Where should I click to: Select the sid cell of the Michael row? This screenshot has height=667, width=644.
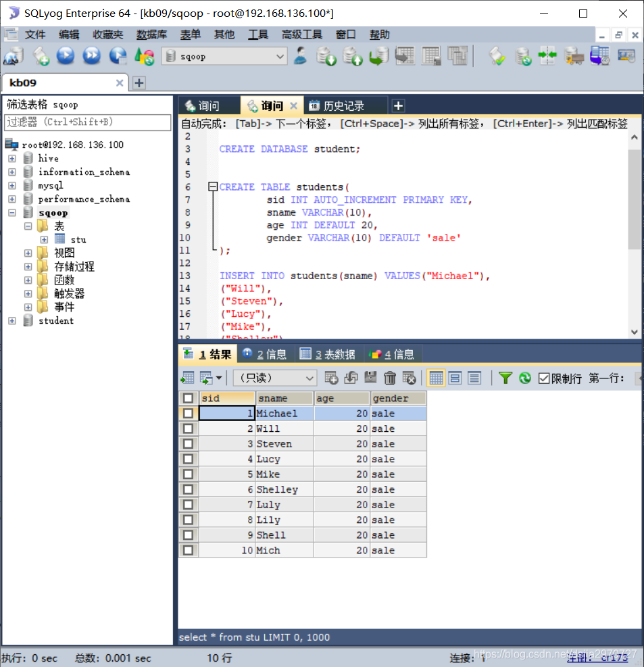tap(227, 414)
